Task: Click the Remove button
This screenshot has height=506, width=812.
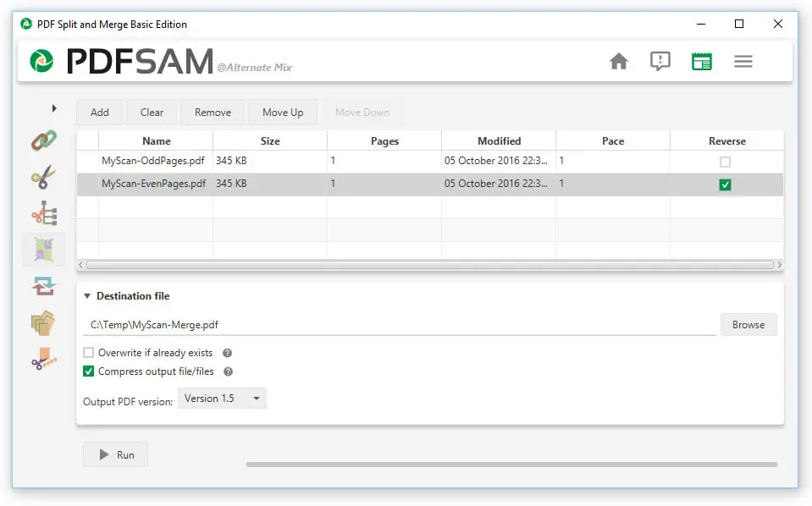Action: point(213,113)
